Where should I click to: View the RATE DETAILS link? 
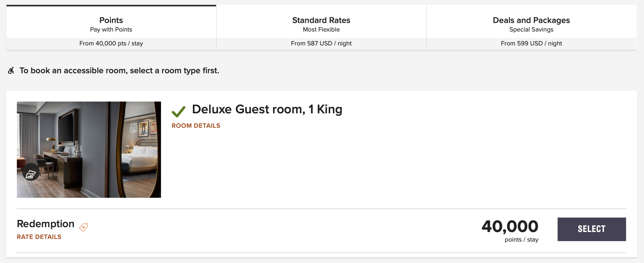39,237
